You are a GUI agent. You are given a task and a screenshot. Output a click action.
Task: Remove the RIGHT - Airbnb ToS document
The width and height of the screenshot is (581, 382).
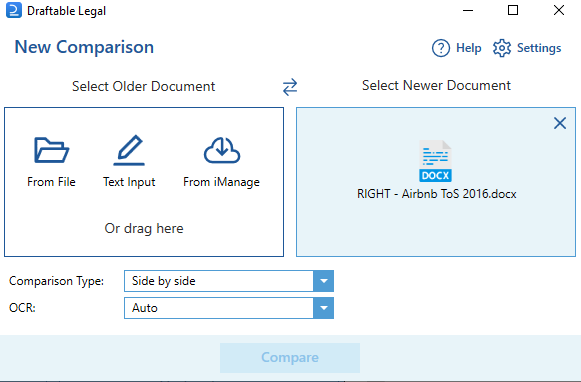point(560,123)
